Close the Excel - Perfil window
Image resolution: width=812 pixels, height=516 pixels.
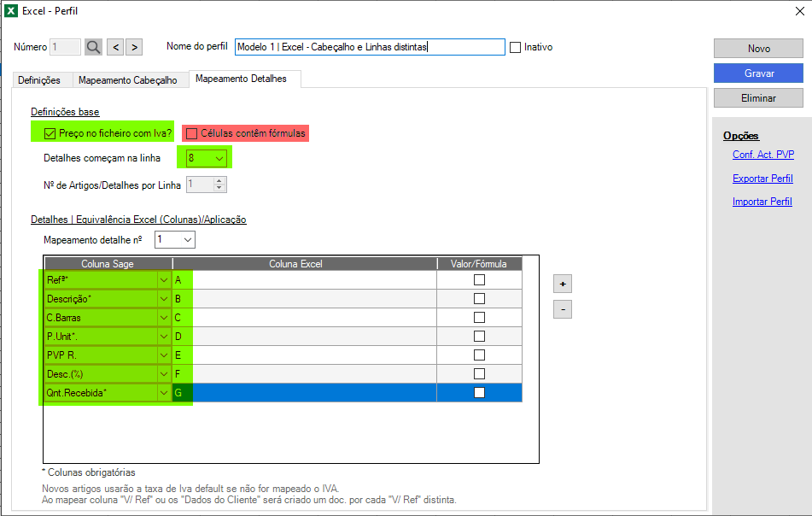[799, 11]
